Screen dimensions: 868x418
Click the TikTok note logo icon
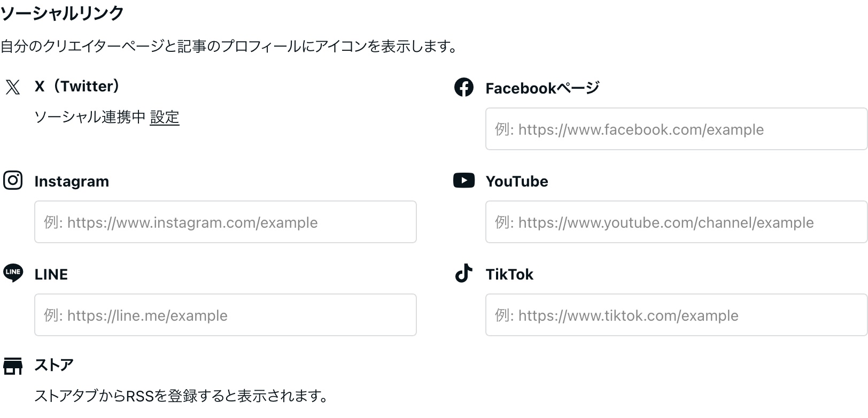(463, 273)
